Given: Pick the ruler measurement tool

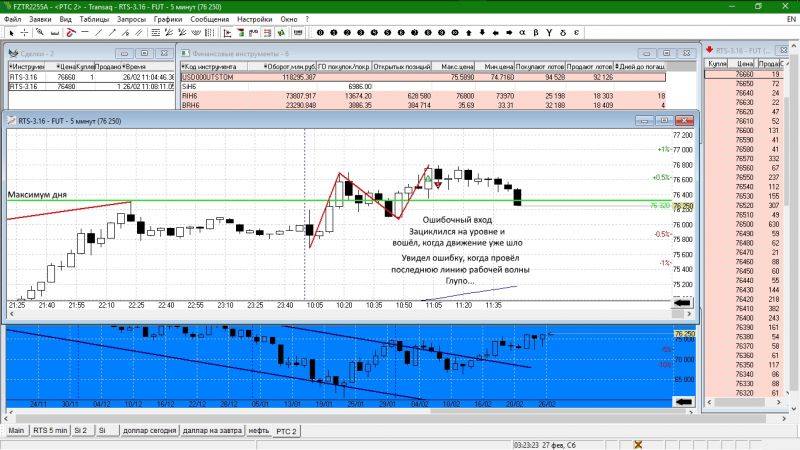Looking at the screenshot, I should 54,33.
